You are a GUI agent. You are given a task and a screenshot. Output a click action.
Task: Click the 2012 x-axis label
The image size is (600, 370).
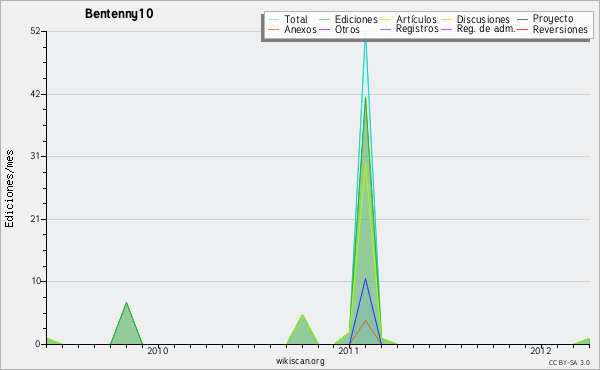[541, 351]
